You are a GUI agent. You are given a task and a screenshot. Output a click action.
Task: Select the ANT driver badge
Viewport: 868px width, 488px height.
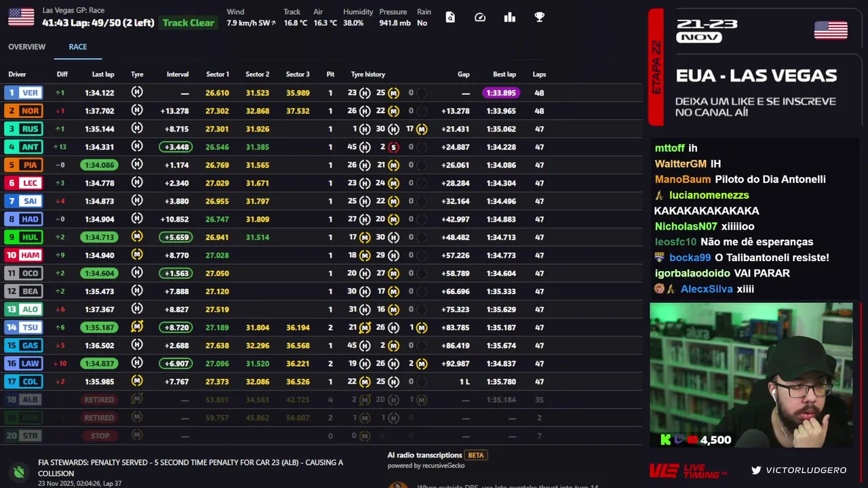(x=24, y=147)
